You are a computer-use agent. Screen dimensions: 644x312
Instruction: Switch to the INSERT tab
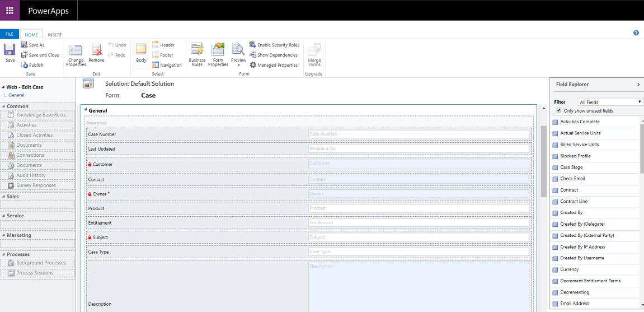(x=55, y=35)
